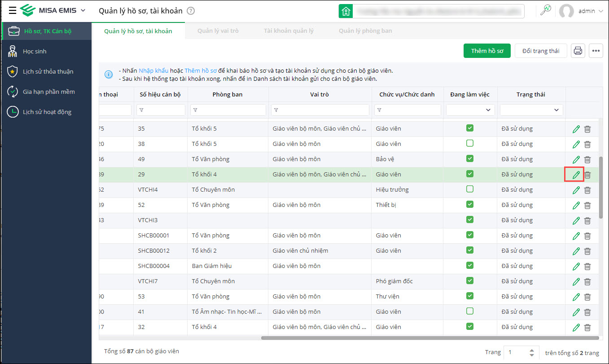This screenshot has height=364, width=609.
Task: Uncheck Đang làm việc for record 35
Action: click(470, 128)
